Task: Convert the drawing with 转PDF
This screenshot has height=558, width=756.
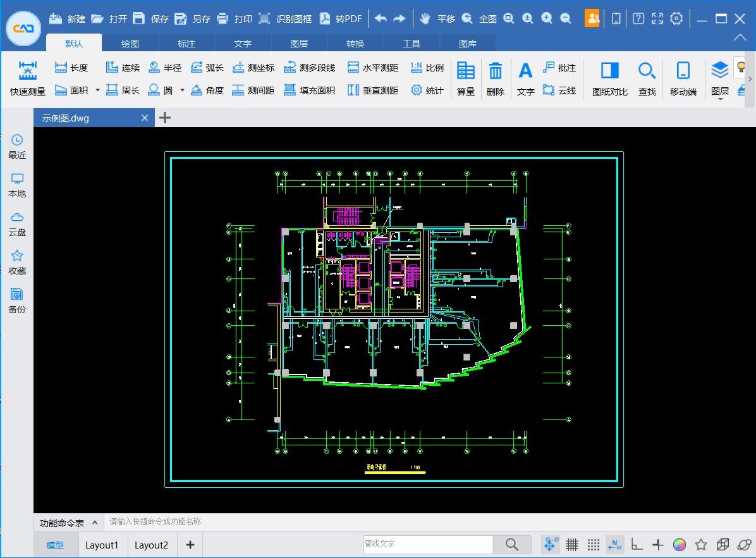Action: (x=341, y=19)
